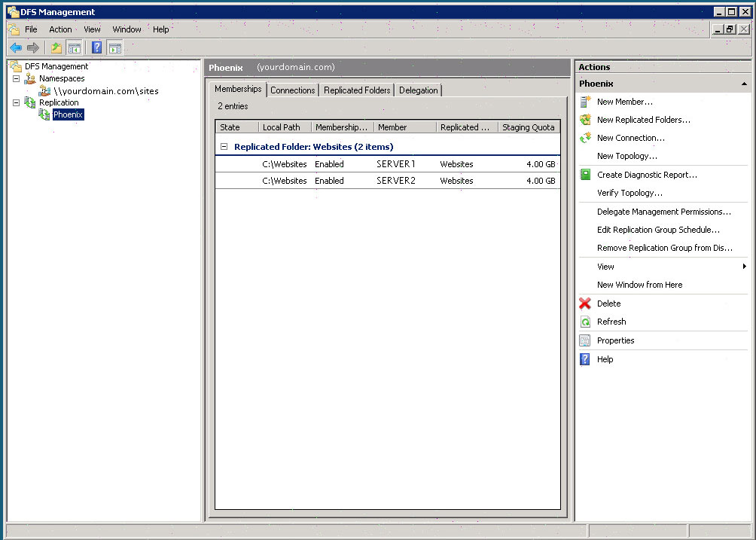The width and height of the screenshot is (756, 540).
Task: Select the SERVER2 membership row
Action: point(388,181)
